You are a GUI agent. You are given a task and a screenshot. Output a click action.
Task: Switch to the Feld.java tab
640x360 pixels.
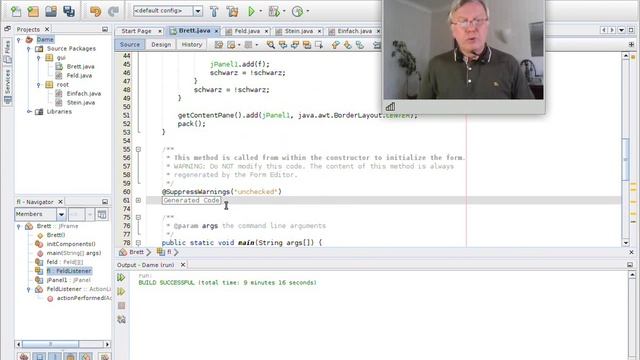[247, 31]
